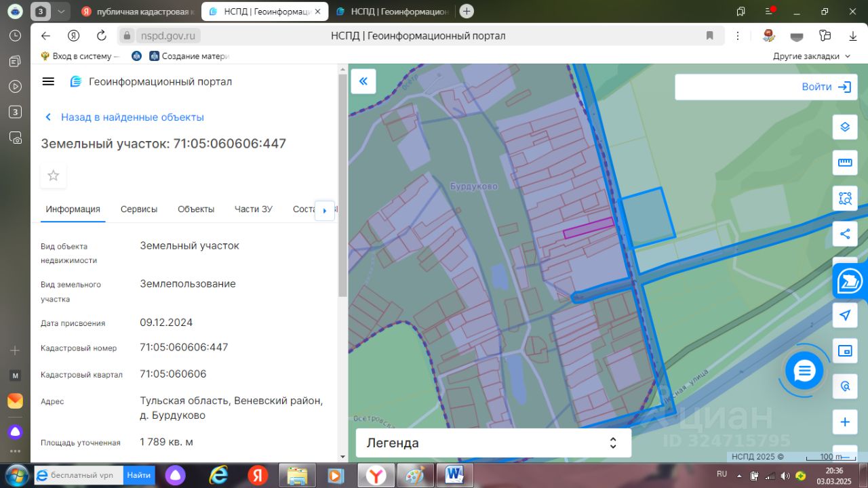Open the Геоинформационный портал home logo
This screenshot has width=868, height=488.
coord(151,81)
